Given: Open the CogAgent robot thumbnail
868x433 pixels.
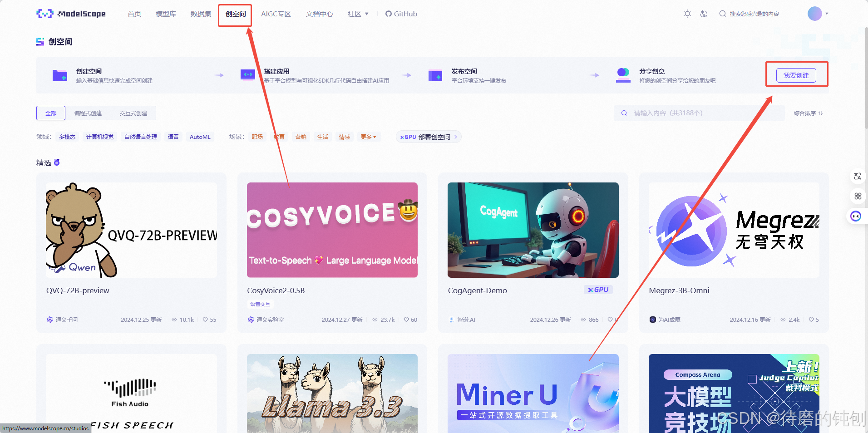Looking at the screenshot, I should [x=533, y=230].
